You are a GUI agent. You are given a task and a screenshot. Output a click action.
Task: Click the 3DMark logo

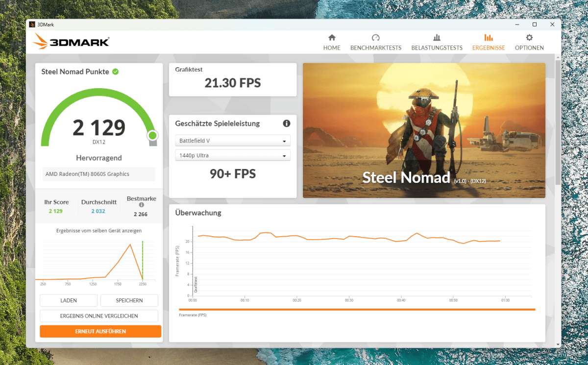click(72, 42)
